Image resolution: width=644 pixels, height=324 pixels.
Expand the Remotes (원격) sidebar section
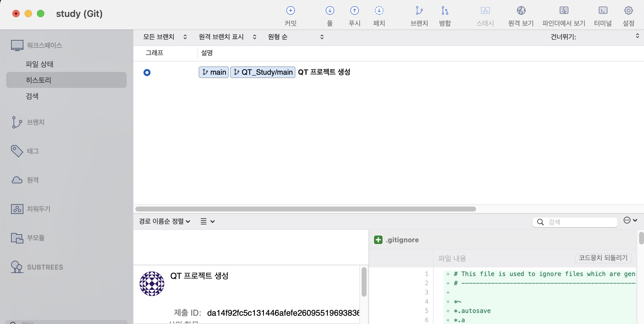pos(33,180)
